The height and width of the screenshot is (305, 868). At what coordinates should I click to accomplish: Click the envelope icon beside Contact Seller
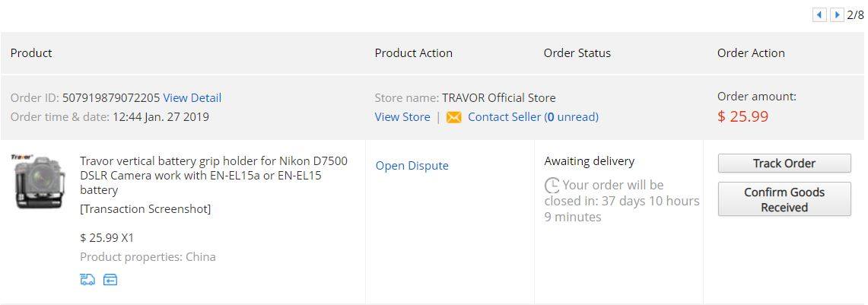point(454,117)
